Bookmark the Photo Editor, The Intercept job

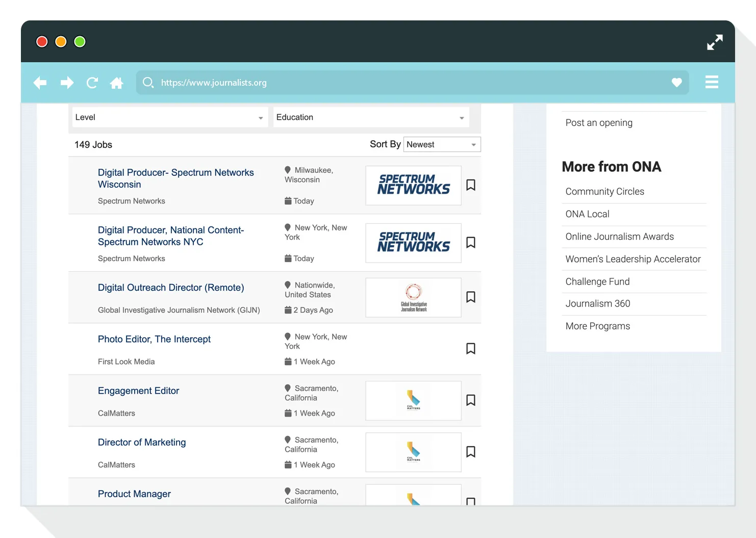471,349
